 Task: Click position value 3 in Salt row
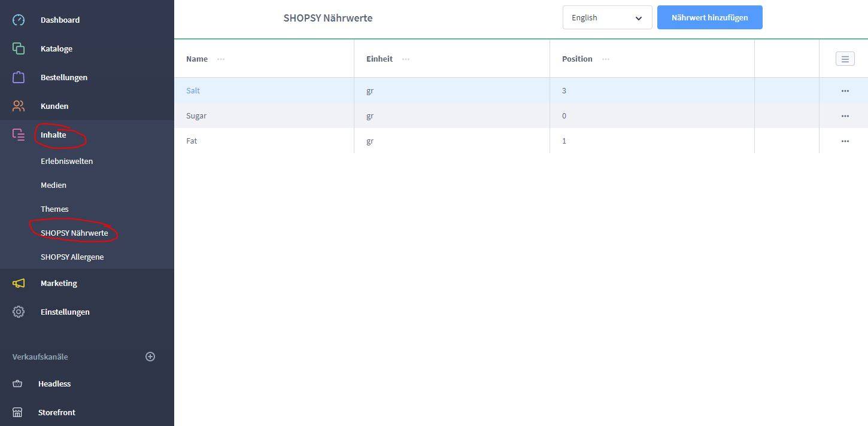pos(564,90)
